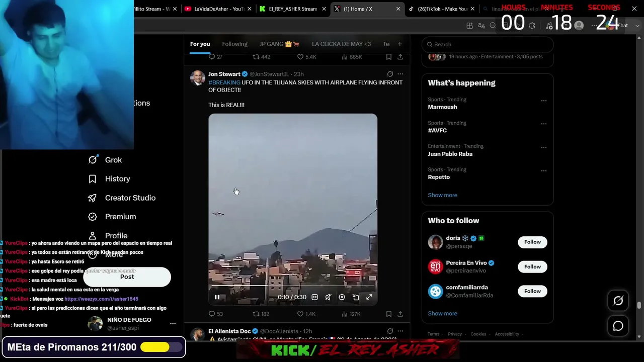
Task: Open the JP GANG list tab
Action: click(279, 44)
